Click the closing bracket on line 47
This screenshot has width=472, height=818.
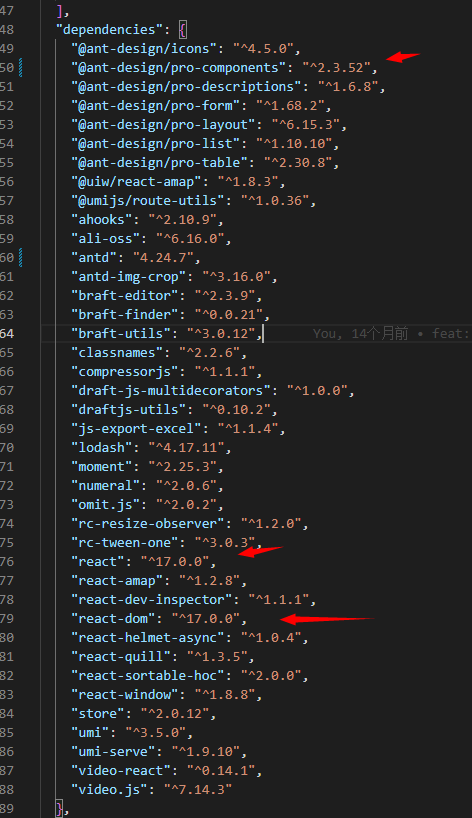[x=59, y=10]
